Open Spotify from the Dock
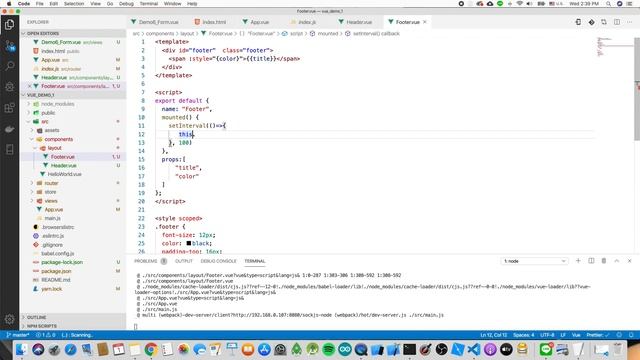Viewport: 640px width, 360px height. point(328,349)
